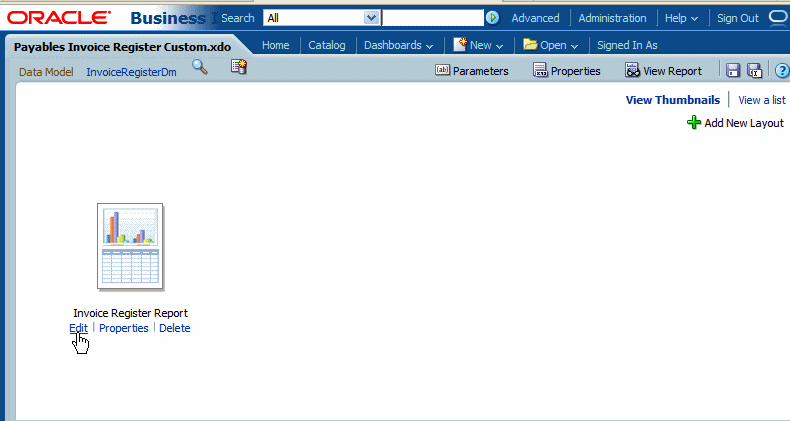Click the search magnifier icon beside InvoiceRegisterDm
This screenshot has width=790, height=421.
pyautogui.click(x=200, y=67)
